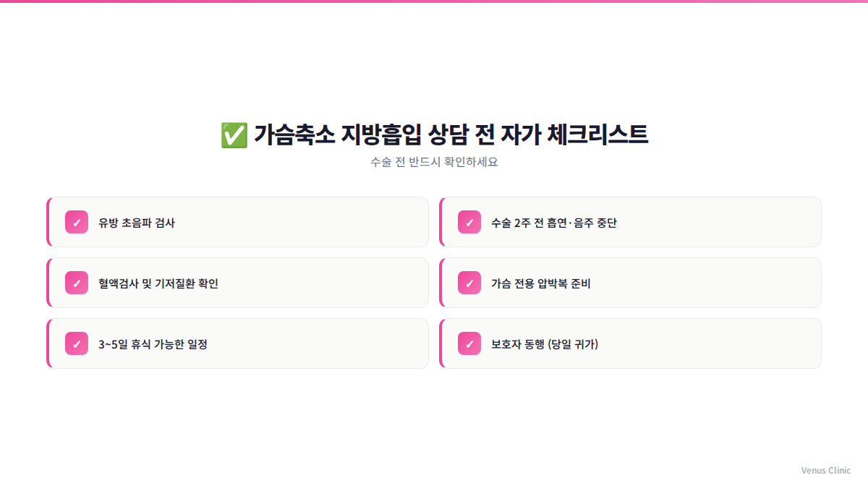Viewport: 868px width, 488px height.
Task: Click the check icon beside 보호자 동행 (당일 귀가)
Action: 469,343
